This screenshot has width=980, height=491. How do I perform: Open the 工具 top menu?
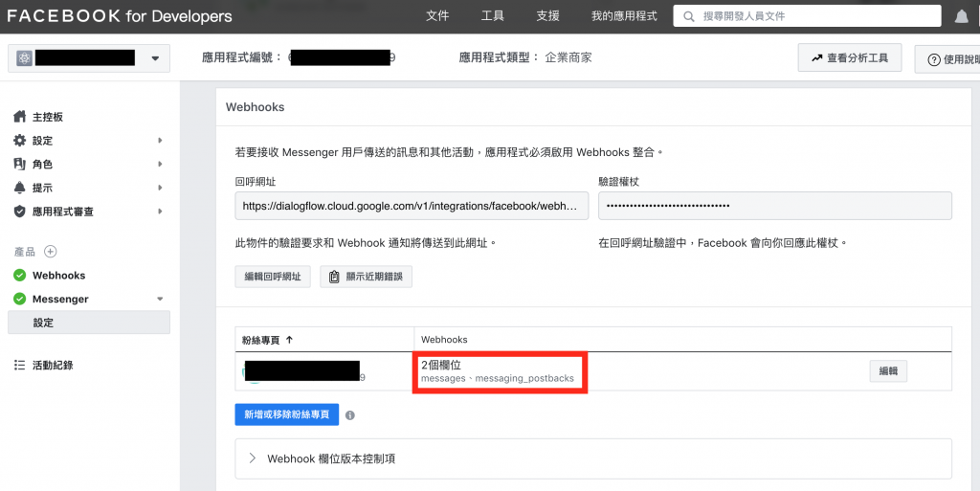tap(493, 16)
